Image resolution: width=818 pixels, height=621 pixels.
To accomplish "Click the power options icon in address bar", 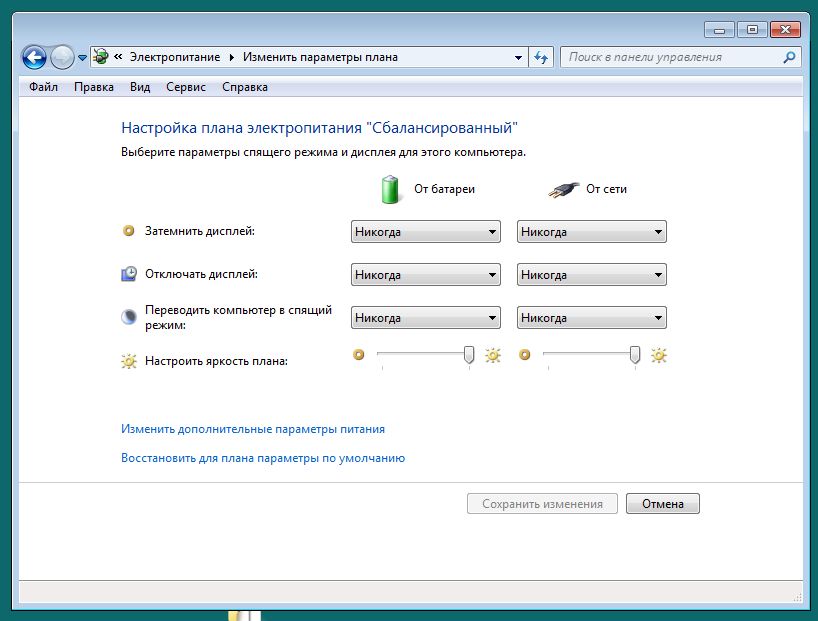I will coord(101,57).
